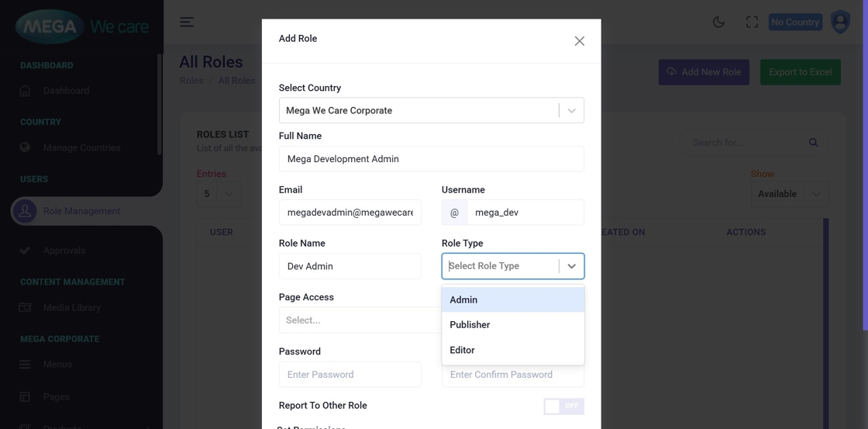Click the hamburger menu icon

187,22
